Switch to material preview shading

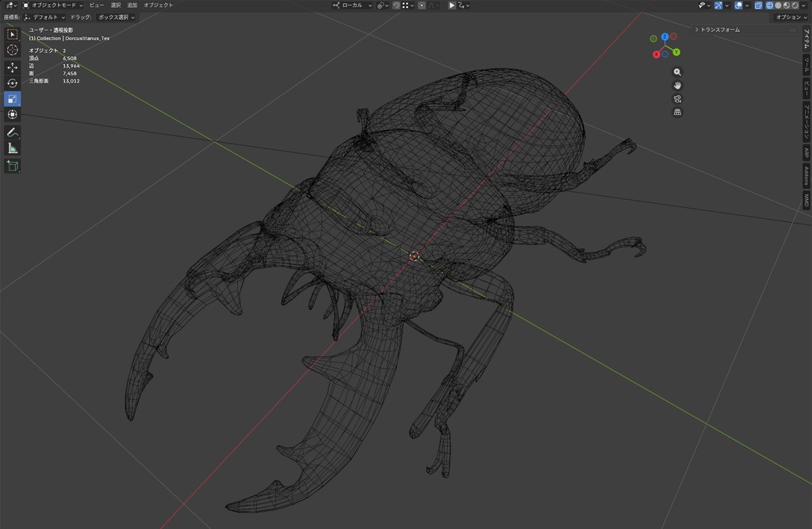point(787,6)
